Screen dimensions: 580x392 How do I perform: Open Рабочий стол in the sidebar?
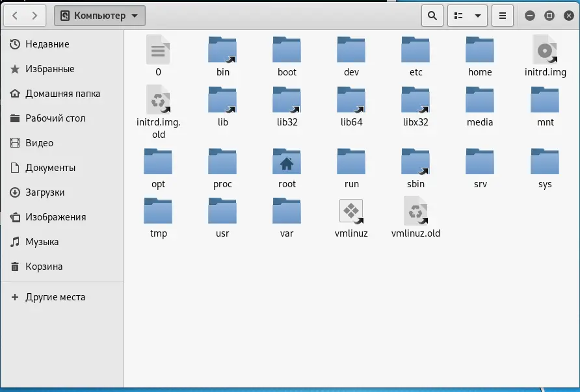point(62,118)
